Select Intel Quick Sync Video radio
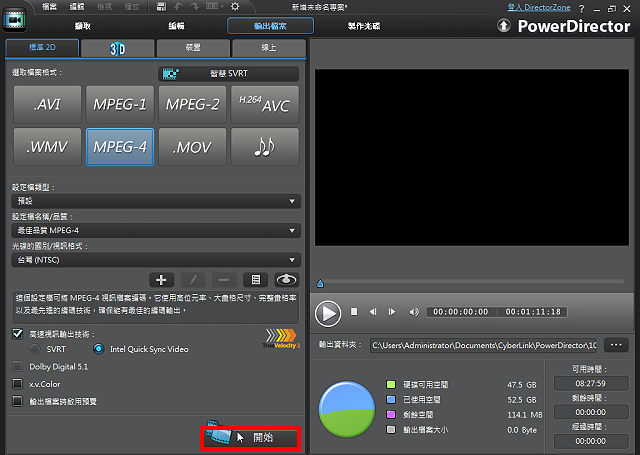Screen dimensions: 640x455 (98, 349)
